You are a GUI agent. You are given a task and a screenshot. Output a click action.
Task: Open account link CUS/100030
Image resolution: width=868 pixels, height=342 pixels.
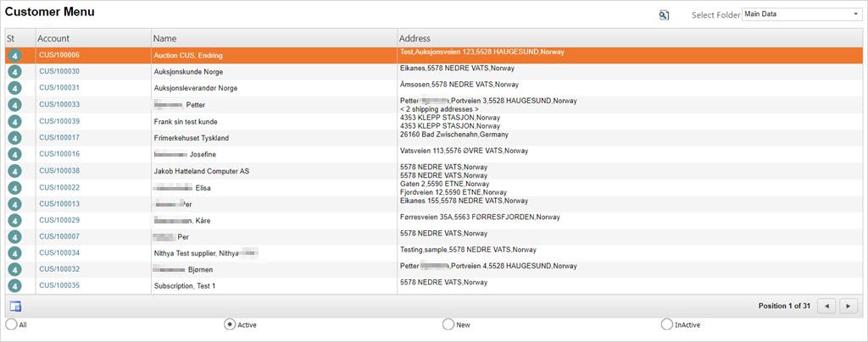[59, 72]
